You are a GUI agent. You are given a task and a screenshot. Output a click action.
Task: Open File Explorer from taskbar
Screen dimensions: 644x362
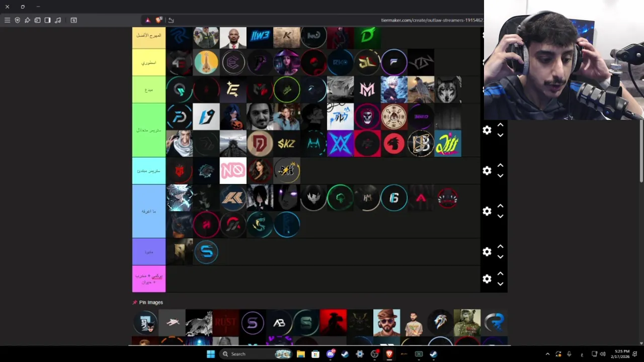[301, 354]
